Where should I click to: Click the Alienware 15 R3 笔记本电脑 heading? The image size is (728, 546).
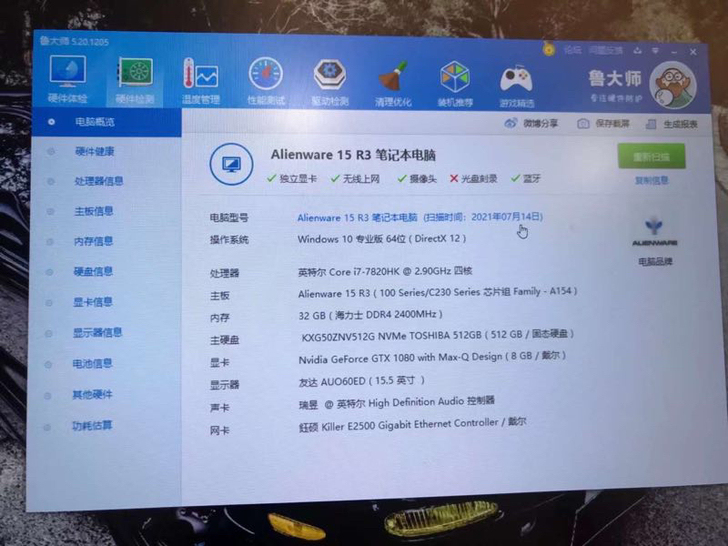353,155
